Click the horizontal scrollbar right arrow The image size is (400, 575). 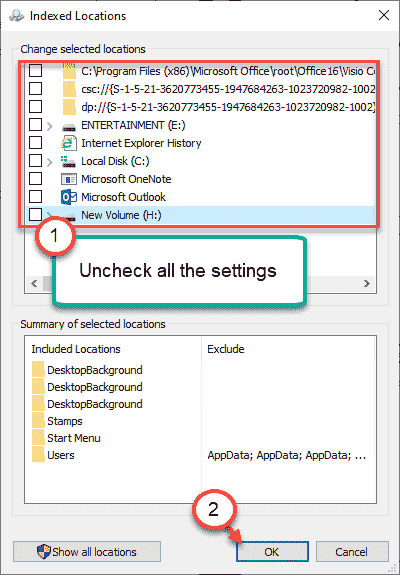pyautogui.click(x=367, y=283)
